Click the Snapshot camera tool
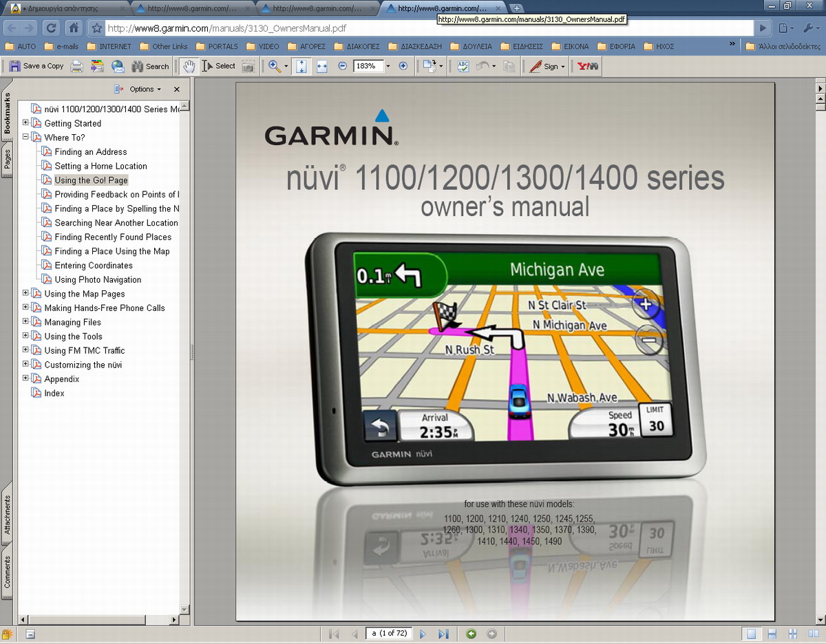This screenshot has width=826, height=644. 248,66
